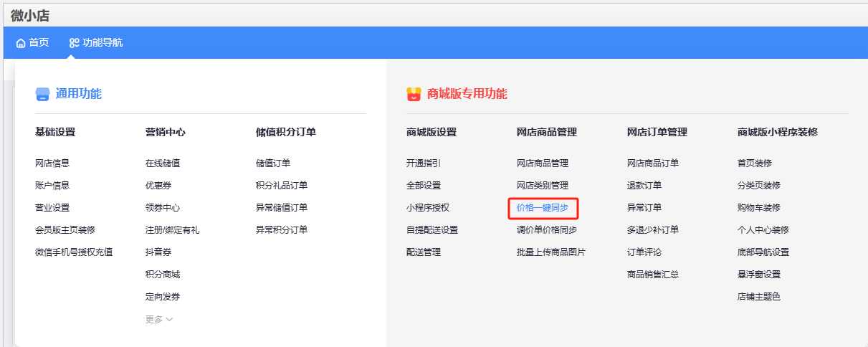The height and width of the screenshot is (347, 868).
Task: Open 在线储值 in 营销中心
Action: [x=163, y=163]
